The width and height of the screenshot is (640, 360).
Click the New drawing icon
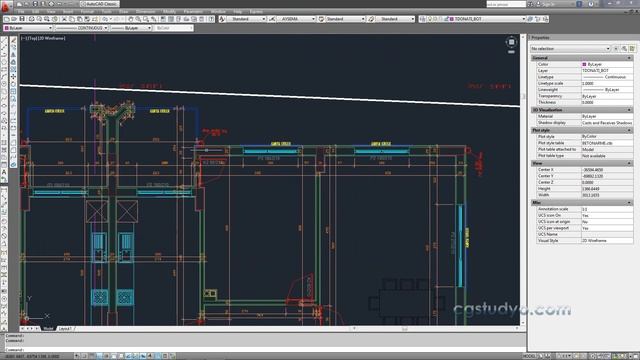(x=7, y=19)
